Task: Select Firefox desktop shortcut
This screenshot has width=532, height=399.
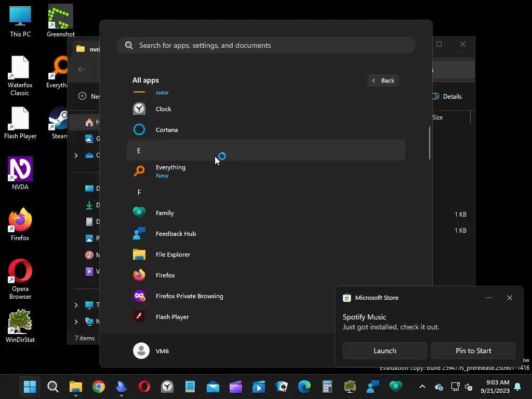Action: click(20, 224)
